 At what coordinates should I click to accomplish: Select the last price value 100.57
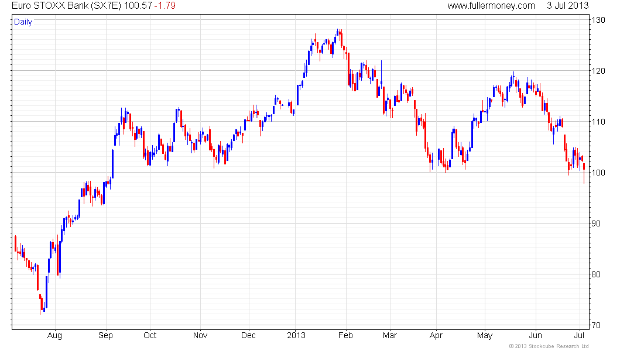tap(138, 6)
